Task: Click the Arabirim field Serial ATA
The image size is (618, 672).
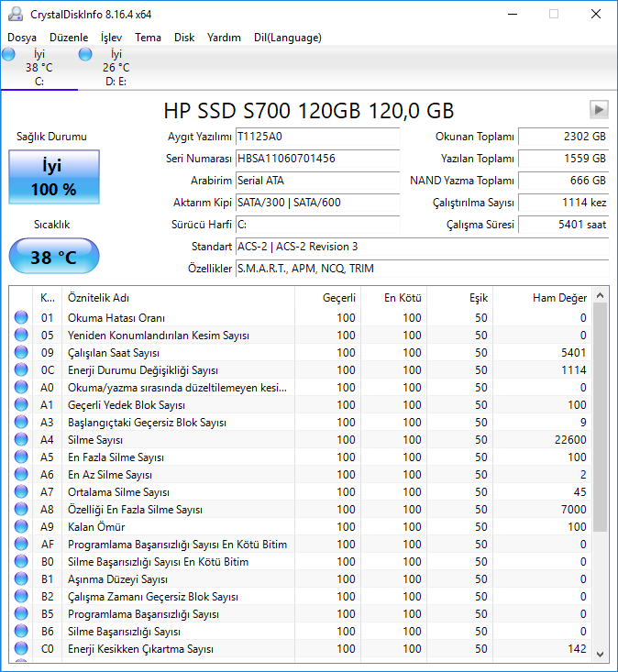Action: pyautogui.click(x=317, y=181)
